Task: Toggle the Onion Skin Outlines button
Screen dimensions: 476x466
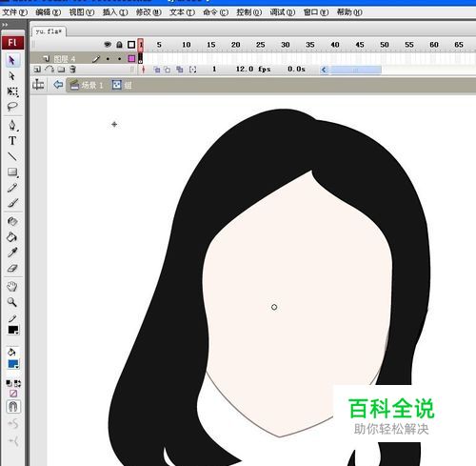Action: [168, 70]
